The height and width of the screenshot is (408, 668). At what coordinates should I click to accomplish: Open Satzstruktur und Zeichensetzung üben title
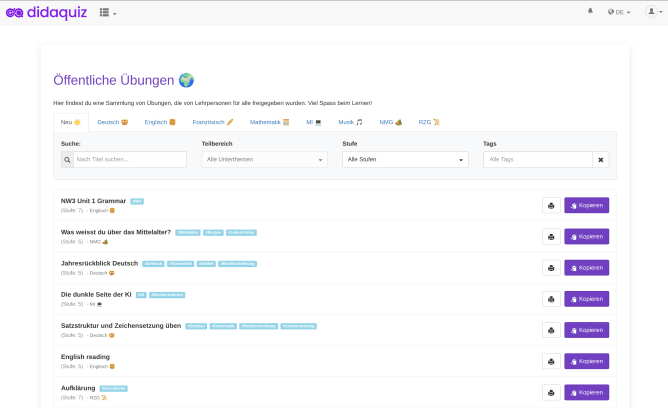point(121,325)
